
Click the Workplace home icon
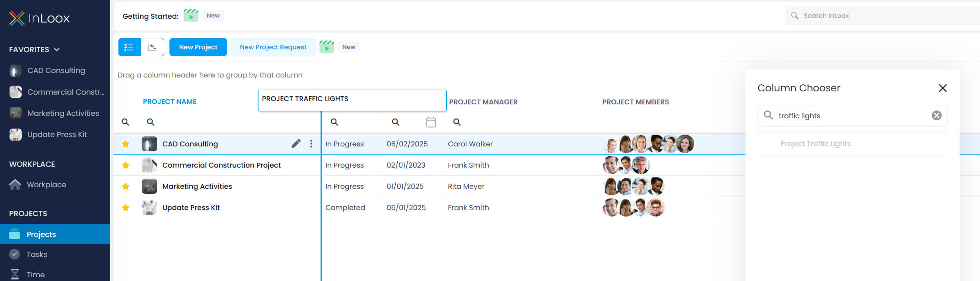[15, 184]
